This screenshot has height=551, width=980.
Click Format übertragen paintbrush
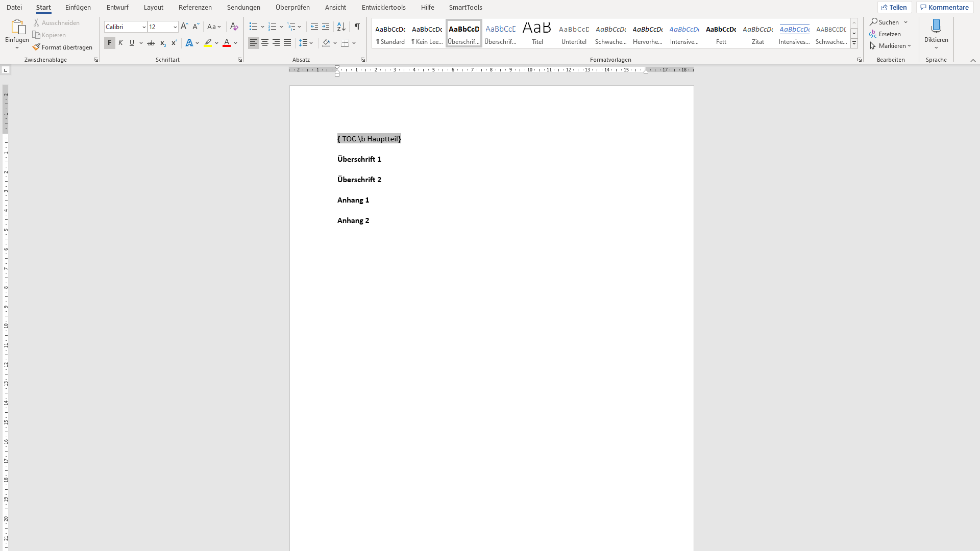click(x=36, y=47)
